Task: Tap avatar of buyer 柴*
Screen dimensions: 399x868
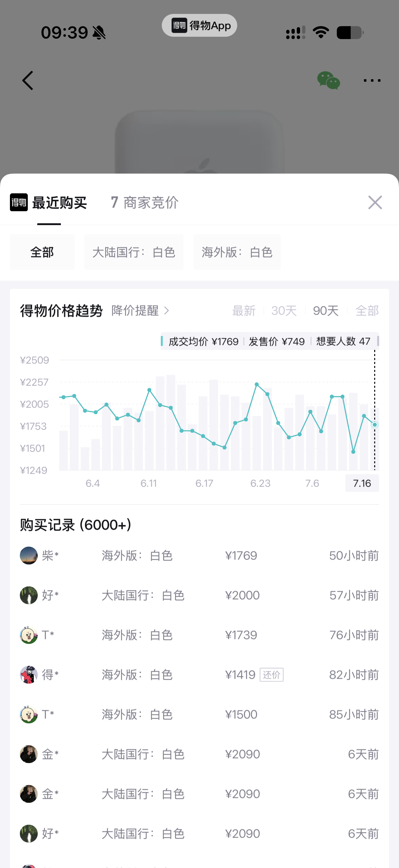Action: pos(29,555)
